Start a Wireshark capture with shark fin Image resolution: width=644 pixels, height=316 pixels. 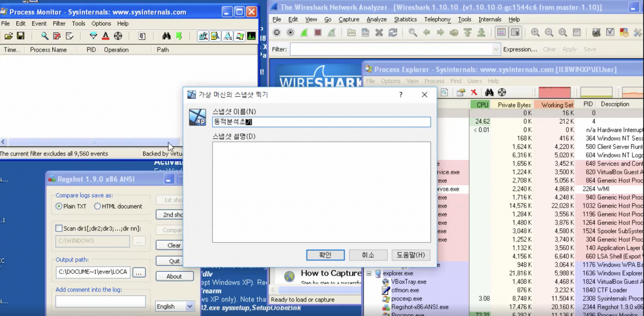[x=304, y=33]
